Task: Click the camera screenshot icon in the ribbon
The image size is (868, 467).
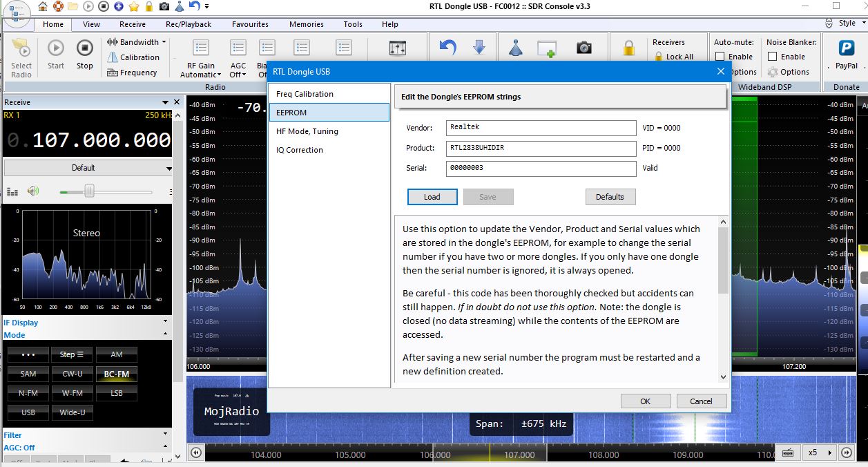Action: [x=584, y=48]
